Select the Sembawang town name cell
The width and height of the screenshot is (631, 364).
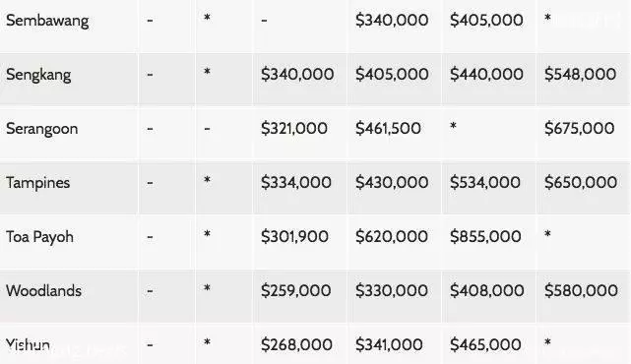tap(47, 21)
